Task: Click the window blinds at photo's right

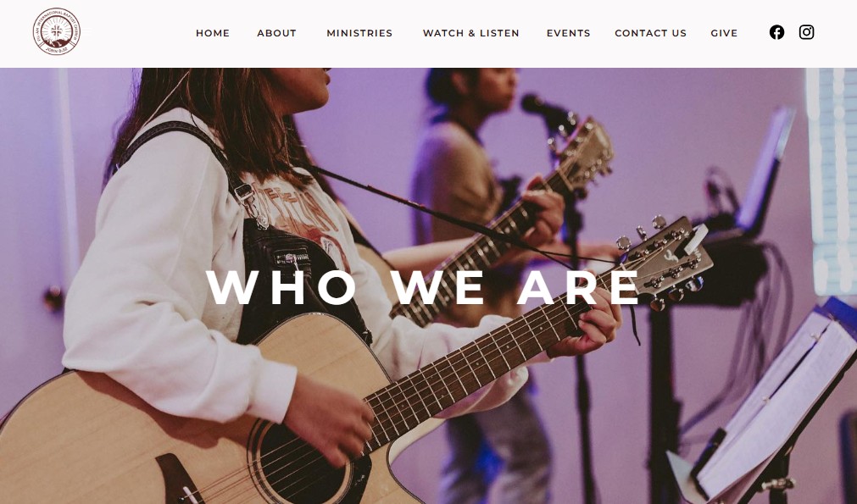Action: pos(832,180)
